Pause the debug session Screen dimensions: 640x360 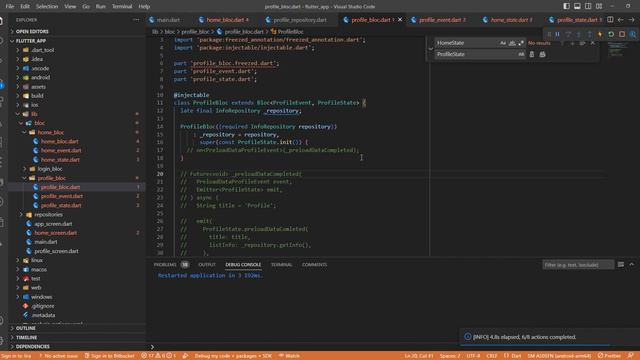pyautogui.click(x=557, y=34)
